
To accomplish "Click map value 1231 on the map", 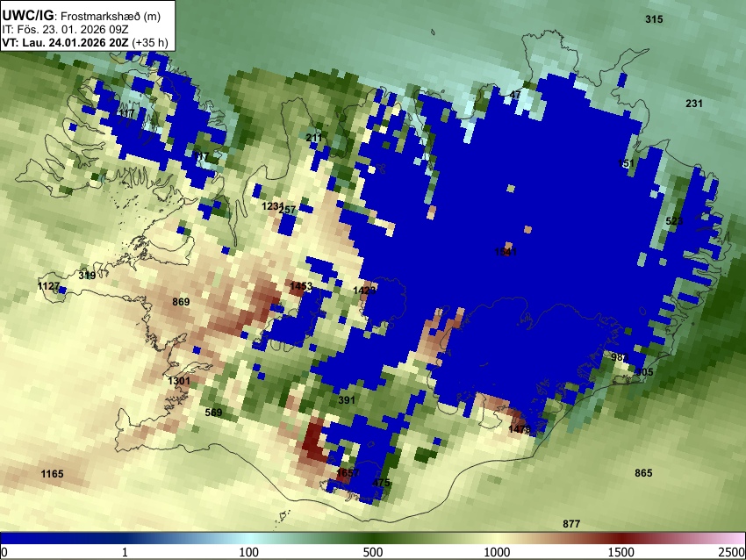I will [272, 206].
